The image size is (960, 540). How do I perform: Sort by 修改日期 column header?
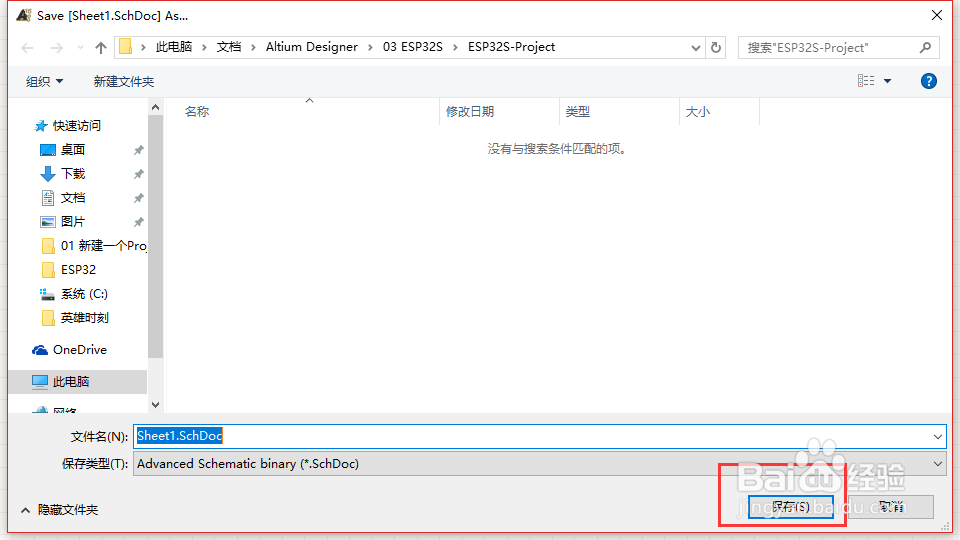pos(470,111)
